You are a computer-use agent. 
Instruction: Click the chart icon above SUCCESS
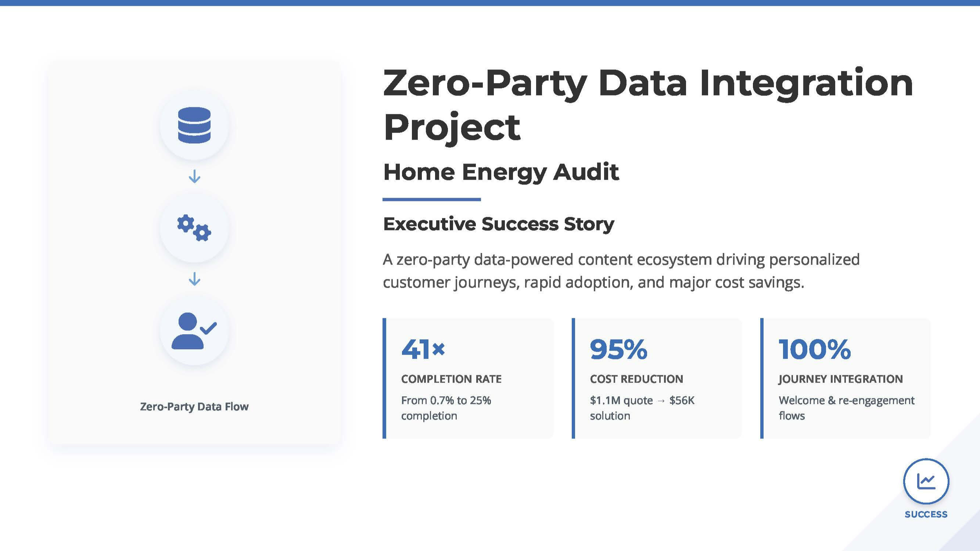click(x=926, y=481)
